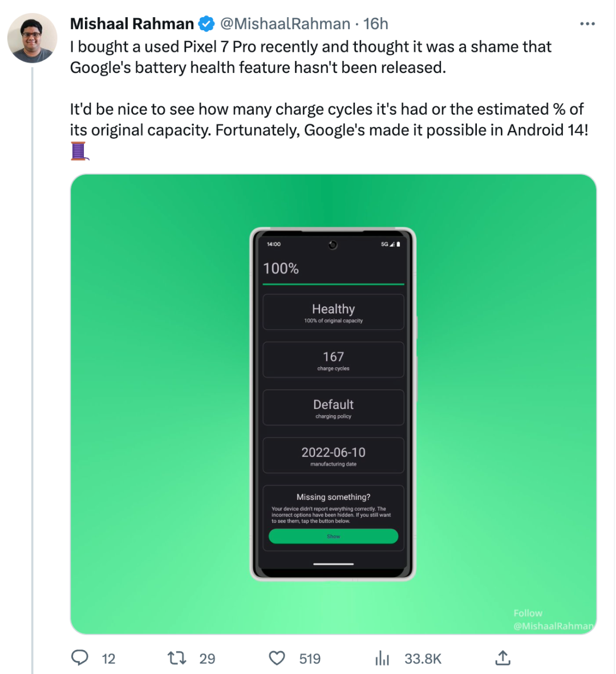The height and width of the screenshot is (674, 616).
Task: Click the blue verified checkmark badge
Action: [x=206, y=24]
